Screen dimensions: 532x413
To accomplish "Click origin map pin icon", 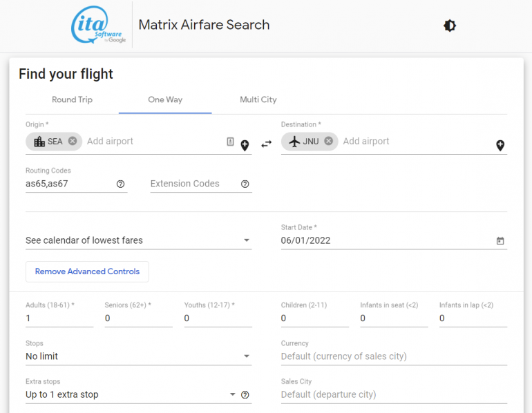I will coord(245,145).
